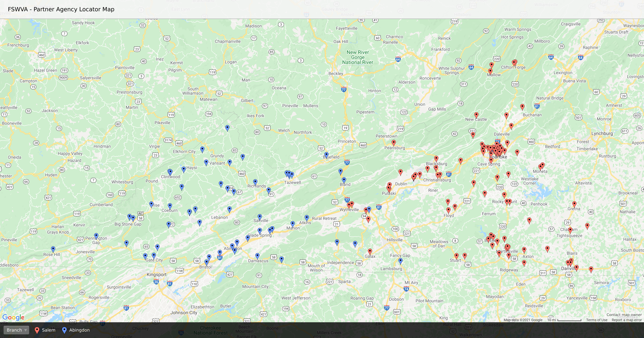Click New River Gorge National River label
644x338 pixels.
pyautogui.click(x=358, y=57)
